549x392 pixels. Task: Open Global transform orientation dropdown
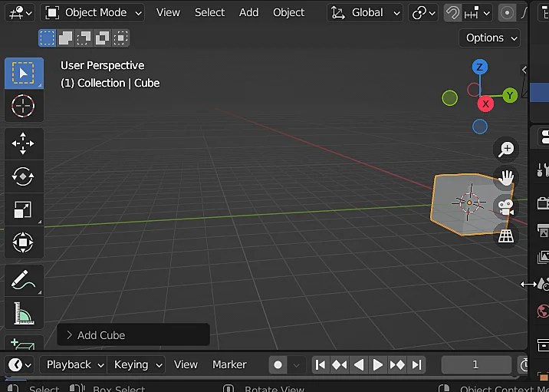(x=364, y=13)
